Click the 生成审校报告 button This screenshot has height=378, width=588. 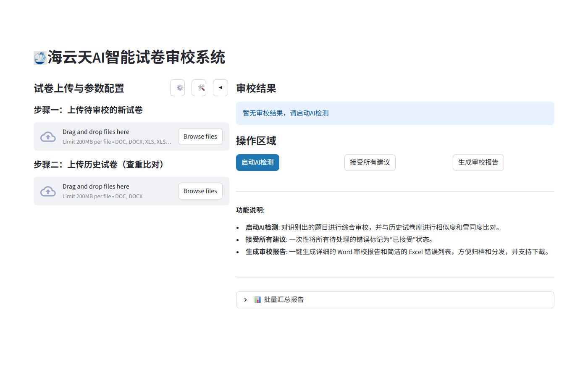click(x=478, y=163)
